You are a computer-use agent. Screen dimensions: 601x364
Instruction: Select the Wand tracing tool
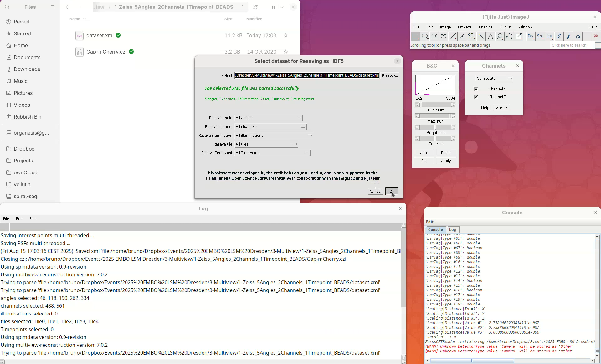click(x=481, y=36)
